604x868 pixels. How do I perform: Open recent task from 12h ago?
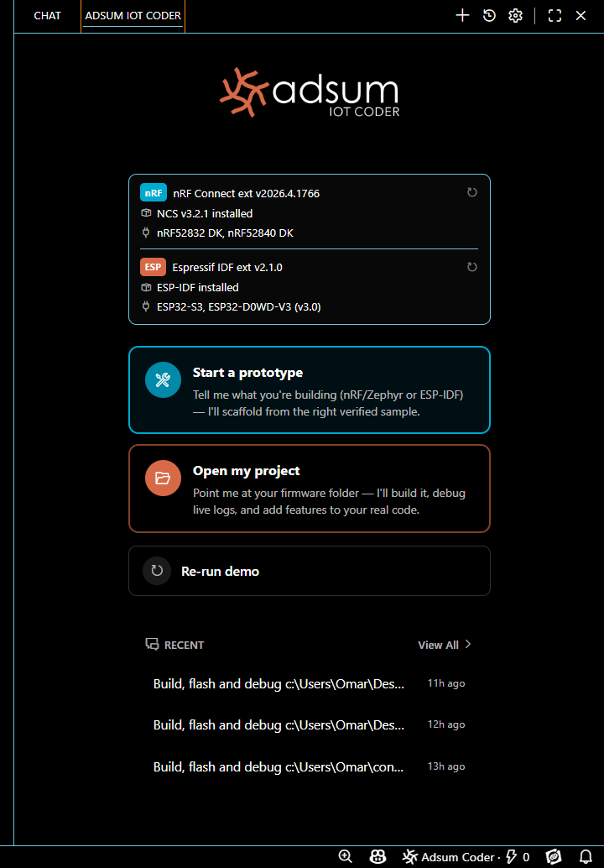tap(310, 725)
